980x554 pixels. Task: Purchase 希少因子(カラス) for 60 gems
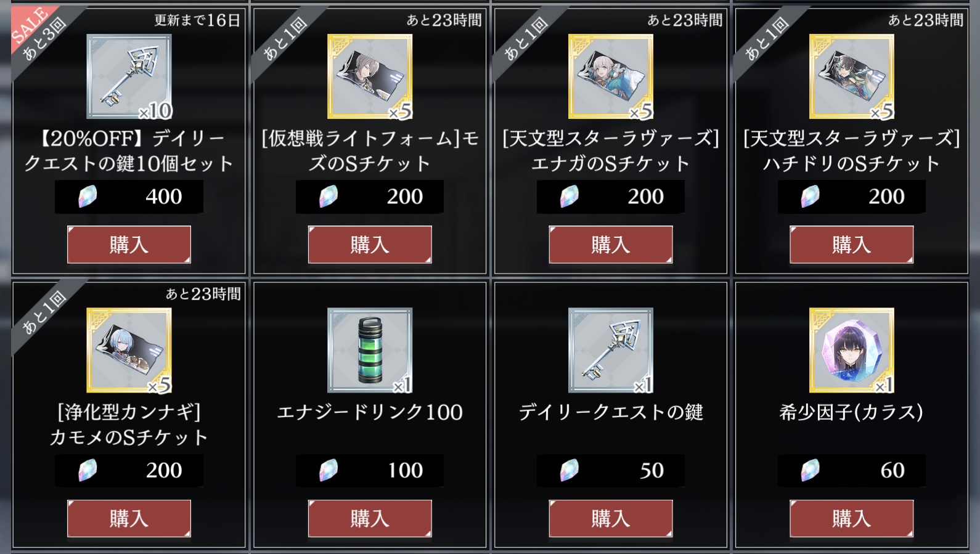pos(852,518)
